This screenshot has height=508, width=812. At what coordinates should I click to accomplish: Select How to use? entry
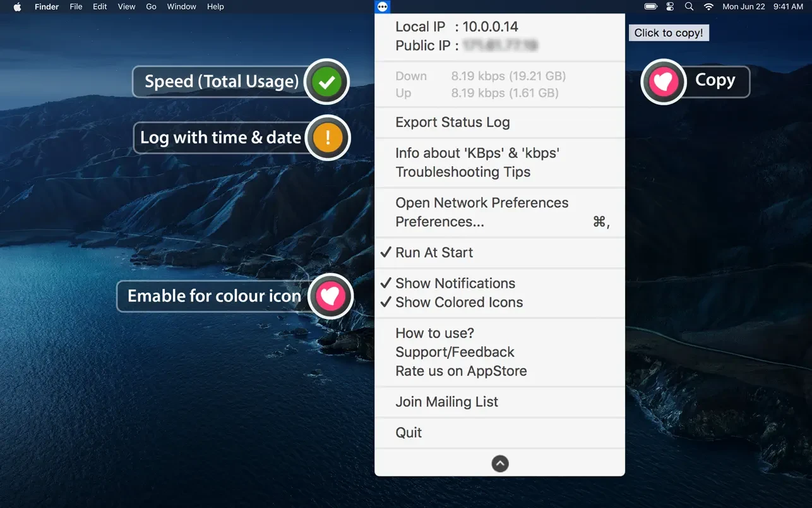pos(499,333)
